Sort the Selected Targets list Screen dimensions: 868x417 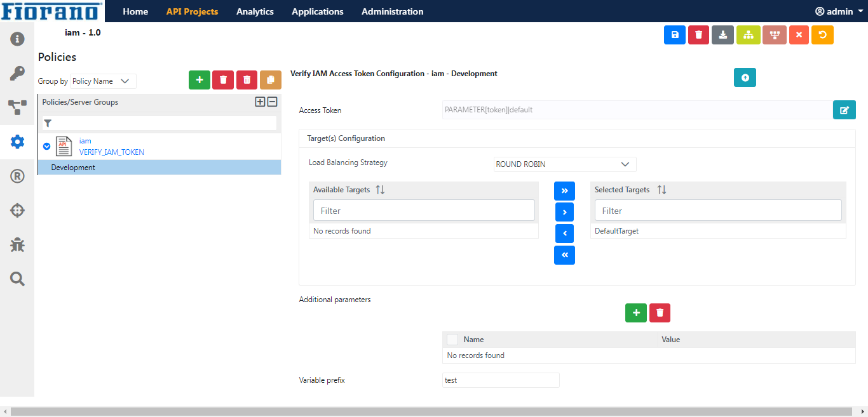[x=661, y=190]
